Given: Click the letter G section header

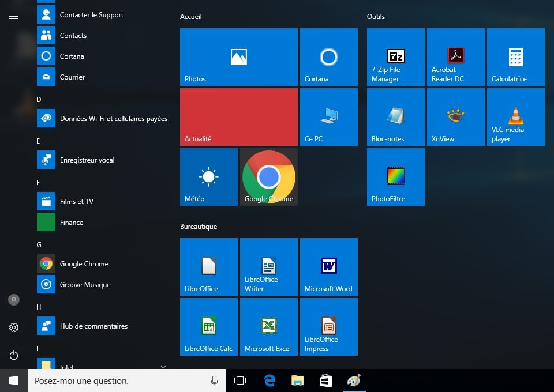Looking at the screenshot, I should pyautogui.click(x=39, y=245).
